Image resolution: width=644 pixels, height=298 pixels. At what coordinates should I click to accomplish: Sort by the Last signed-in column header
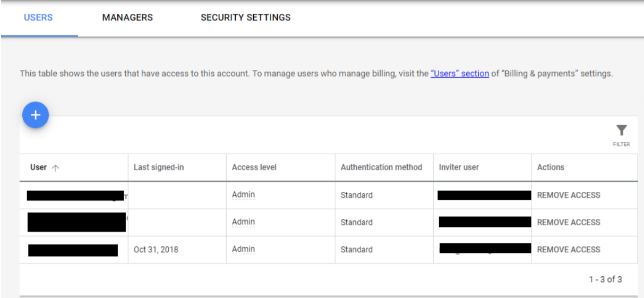159,167
